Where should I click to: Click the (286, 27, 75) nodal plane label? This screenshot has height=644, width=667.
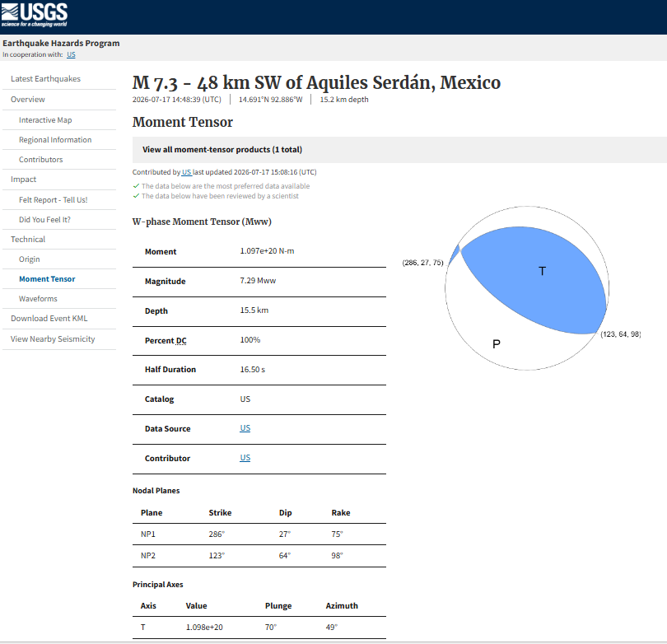pyautogui.click(x=422, y=263)
